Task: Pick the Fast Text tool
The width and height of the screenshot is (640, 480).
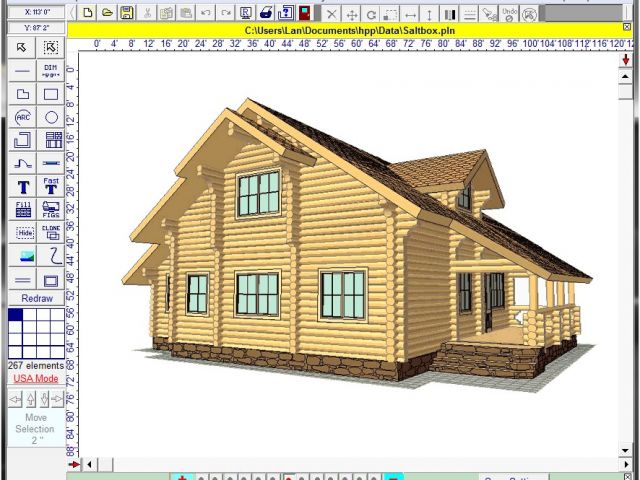Action: click(x=51, y=186)
